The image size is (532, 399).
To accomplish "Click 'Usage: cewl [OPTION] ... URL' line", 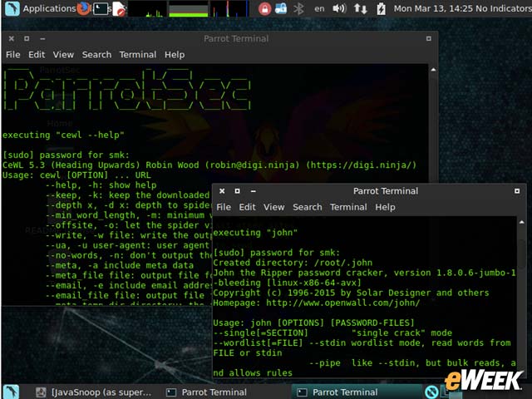I will tap(76, 175).
